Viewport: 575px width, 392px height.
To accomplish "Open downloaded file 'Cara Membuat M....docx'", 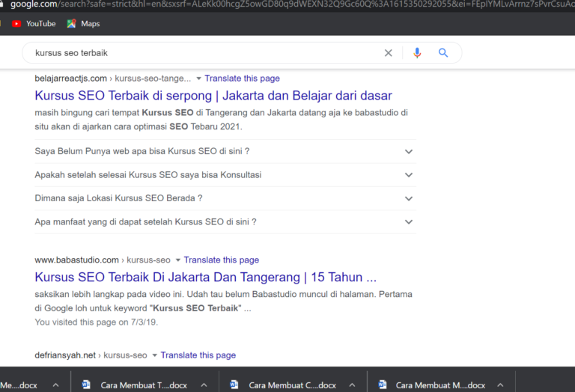I will [x=440, y=385].
